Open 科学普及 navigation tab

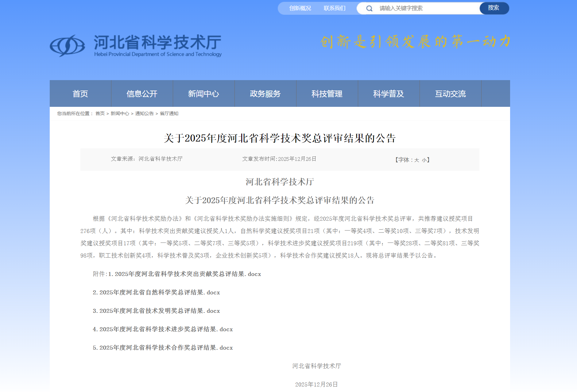tap(389, 94)
